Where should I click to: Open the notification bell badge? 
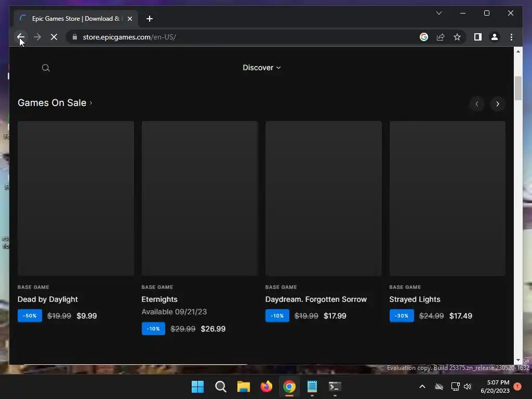coord(517,387)
